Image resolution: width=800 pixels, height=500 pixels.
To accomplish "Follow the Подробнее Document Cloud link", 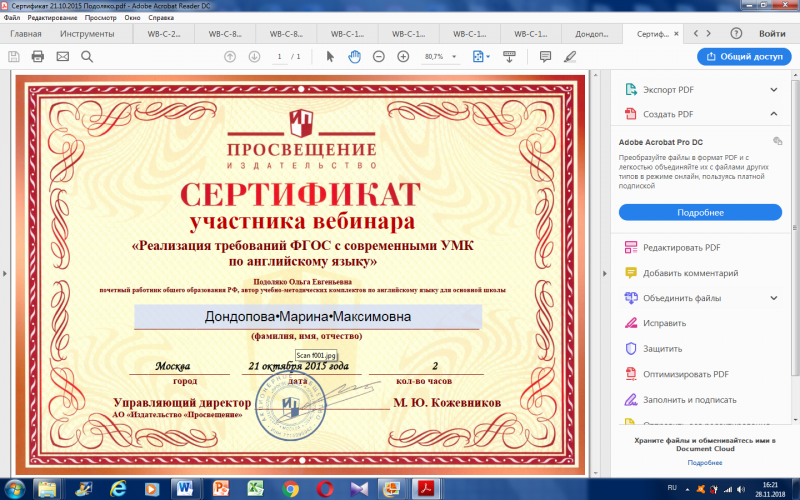I will pyautogui.click(x=705, y=463).
